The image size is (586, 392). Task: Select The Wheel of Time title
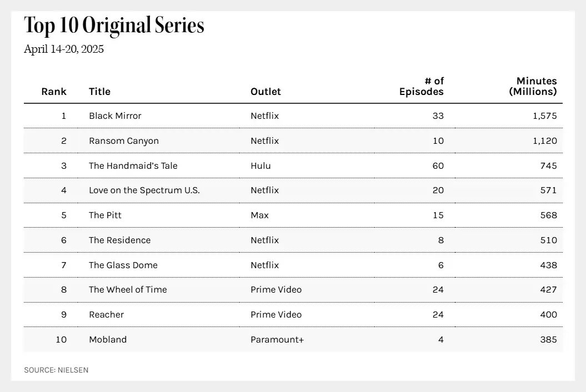click(x=128, y=290)
